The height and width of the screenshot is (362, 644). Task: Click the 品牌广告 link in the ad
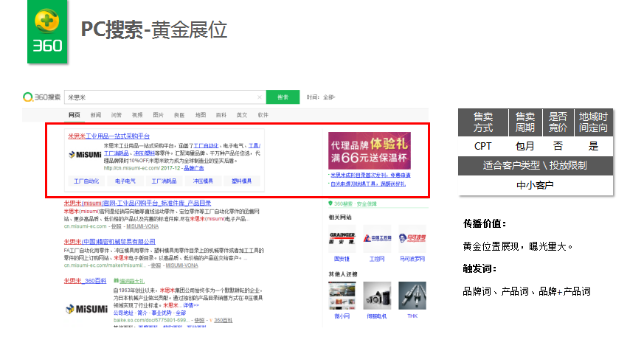click(194, 168)
